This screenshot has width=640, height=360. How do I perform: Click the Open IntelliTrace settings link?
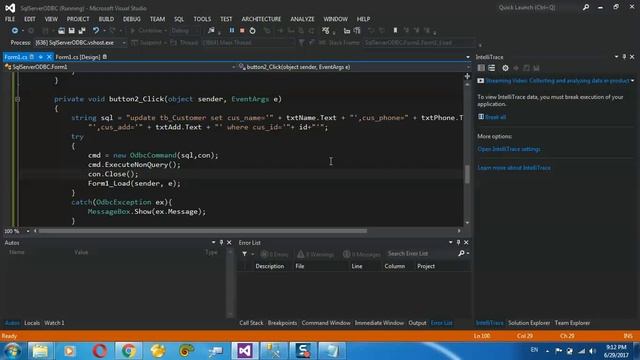click(x=509, y=149)
